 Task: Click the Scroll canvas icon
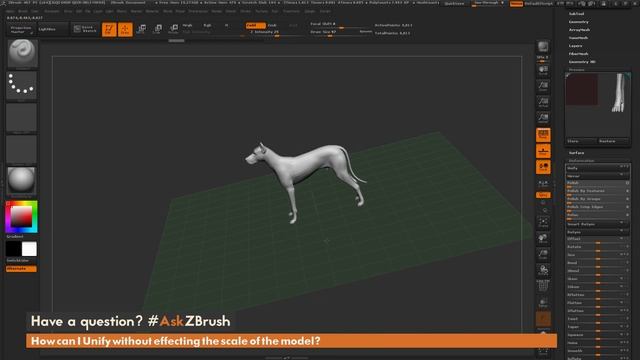[x=543, y=70]
